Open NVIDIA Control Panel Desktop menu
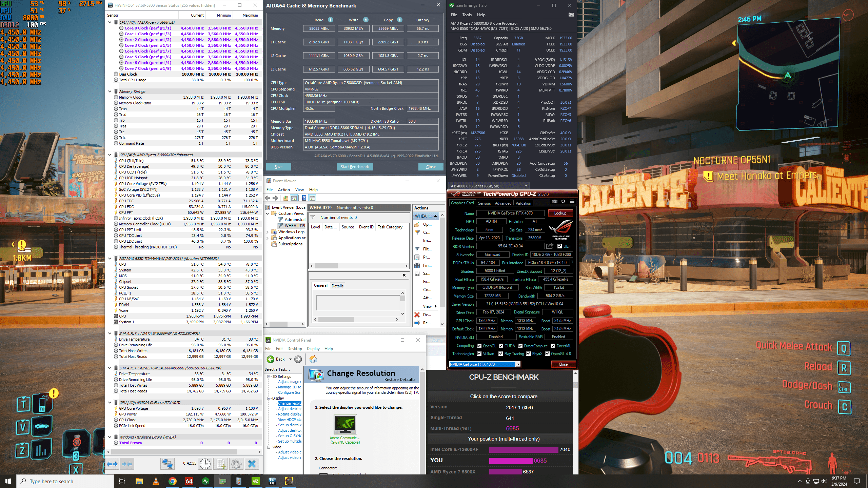 tap(295, 349)
